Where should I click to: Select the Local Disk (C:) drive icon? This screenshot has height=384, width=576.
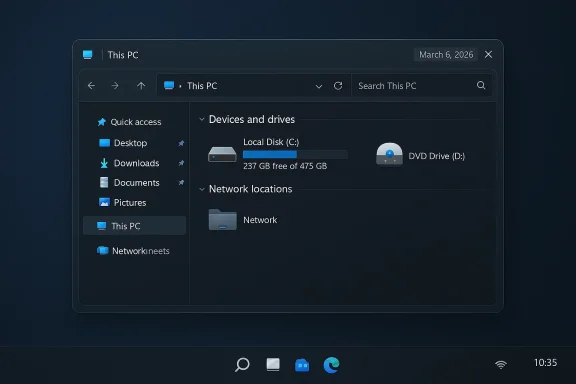click(222, 154)
